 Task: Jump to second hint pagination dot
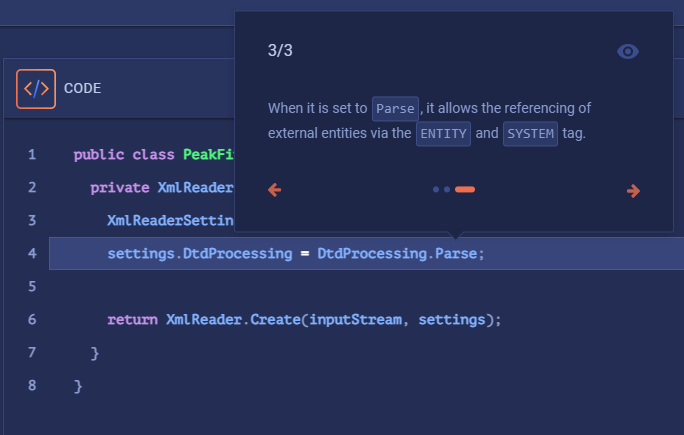(447, 189)
